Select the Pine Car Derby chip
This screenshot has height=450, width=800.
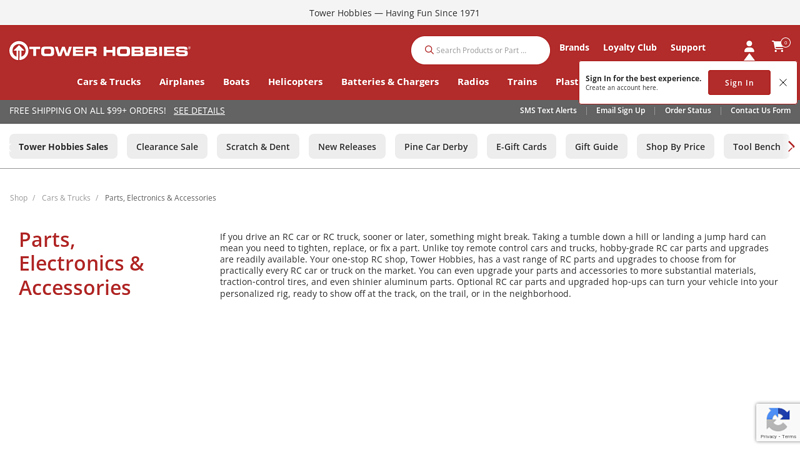(x=435, y=147)
